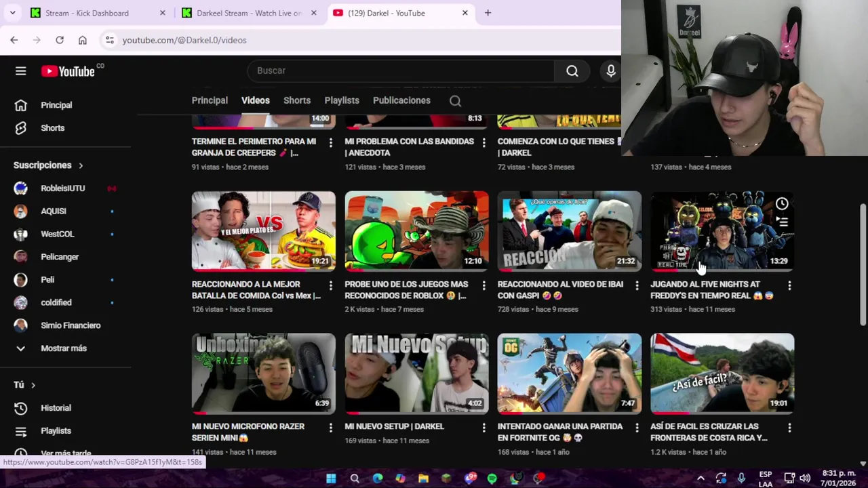Click the search magnifier button
The image size is (868, 488).
(x=572, y=70)
